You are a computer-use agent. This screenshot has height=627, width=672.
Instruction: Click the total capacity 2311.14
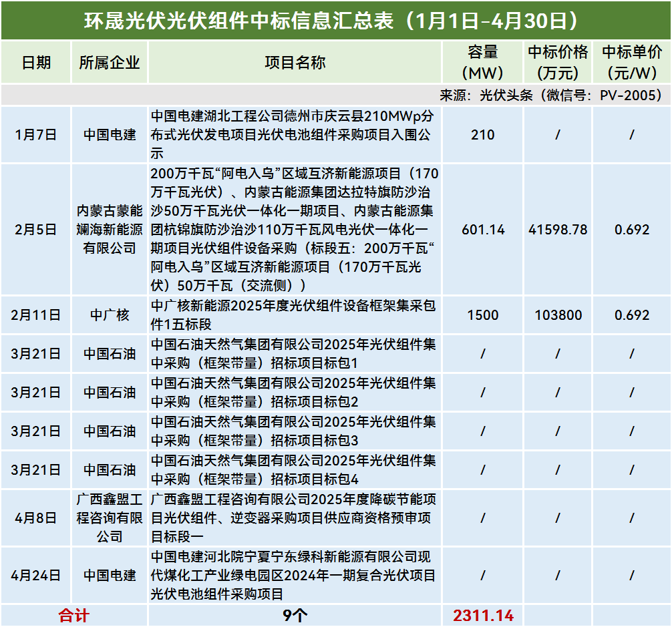point(483,616)
